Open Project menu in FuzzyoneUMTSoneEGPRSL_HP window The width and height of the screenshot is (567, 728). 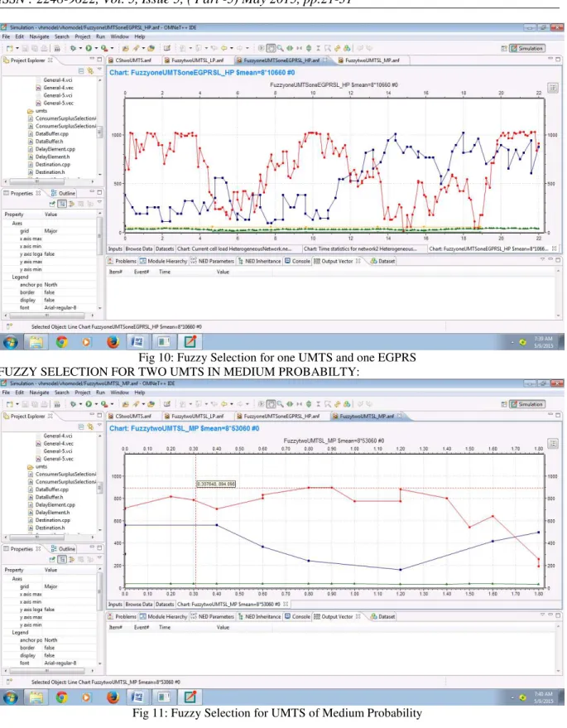pyautogui.click(x=83, y=36)
